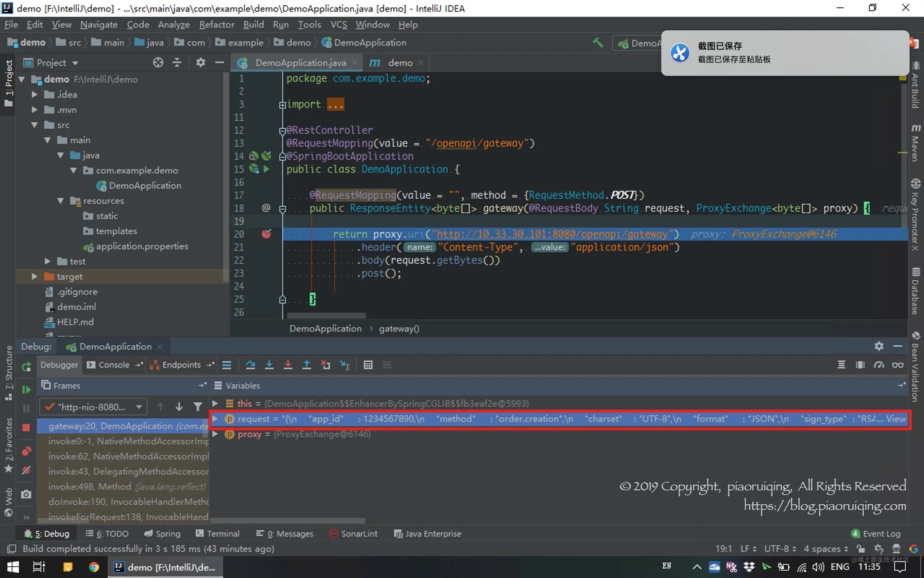Collapse all in the Project panel
The height and width of the screenshot is (578, 924).
(177, 62)
